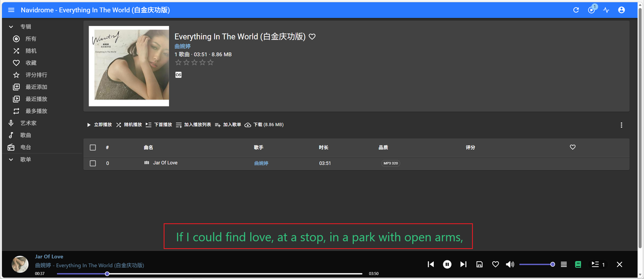Mute audio with the speaker icon
644x279 pixels.
(509, 264)
